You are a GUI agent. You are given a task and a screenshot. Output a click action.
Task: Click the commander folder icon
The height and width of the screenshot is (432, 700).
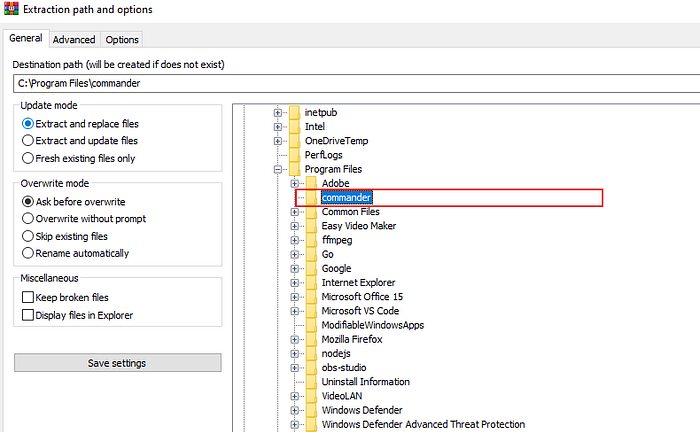(x=312, y=198)
